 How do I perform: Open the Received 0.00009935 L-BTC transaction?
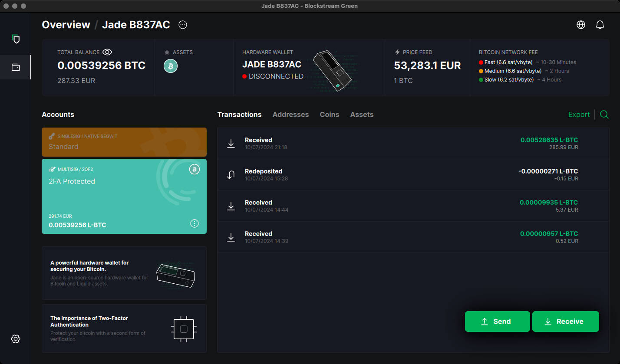(413, 206)
